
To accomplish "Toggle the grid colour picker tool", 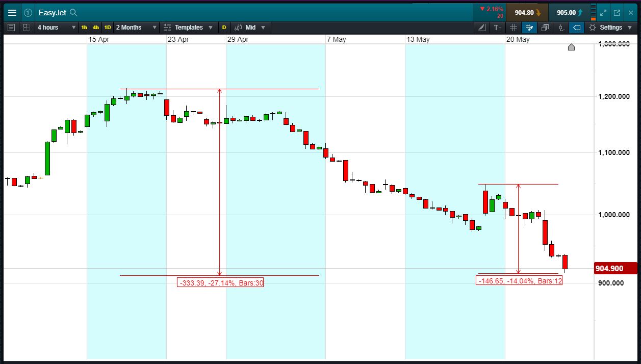I will (x=529, y=28).
